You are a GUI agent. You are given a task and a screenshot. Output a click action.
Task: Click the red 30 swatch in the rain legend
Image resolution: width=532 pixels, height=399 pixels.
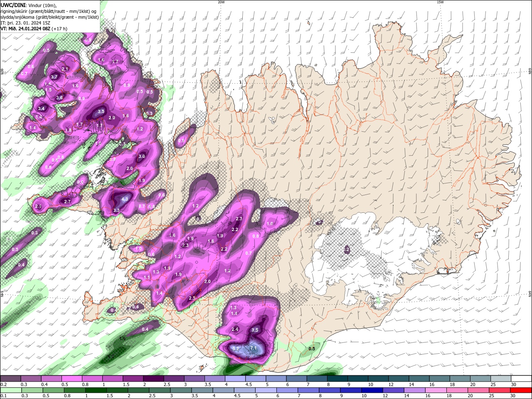[x=521, y=390]
